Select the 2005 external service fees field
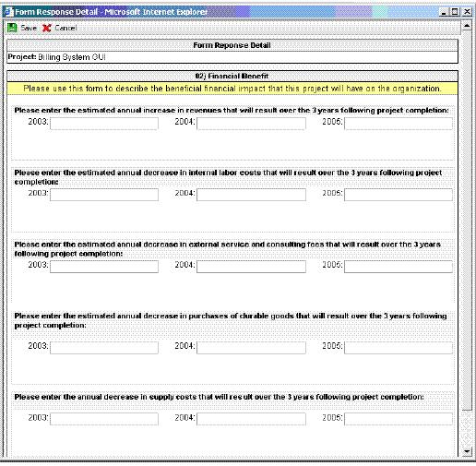The image size is (476, 466). tap(399, 267)
